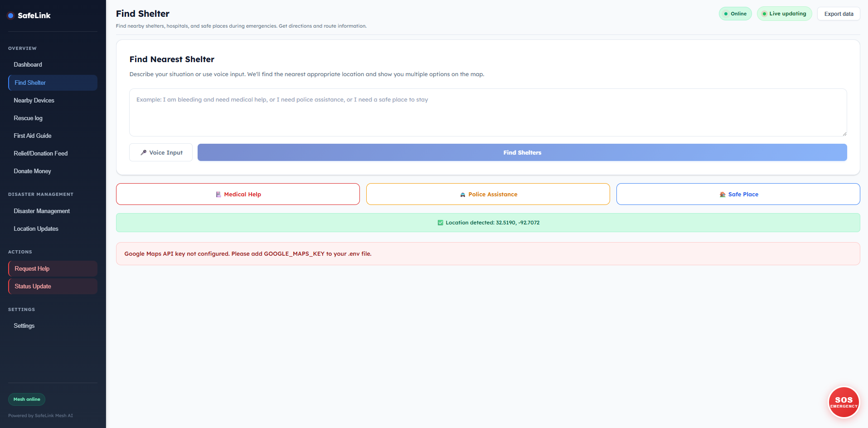Open the Rescue log
The height and width of the screenshot is (428, 868).
[53, 118]
